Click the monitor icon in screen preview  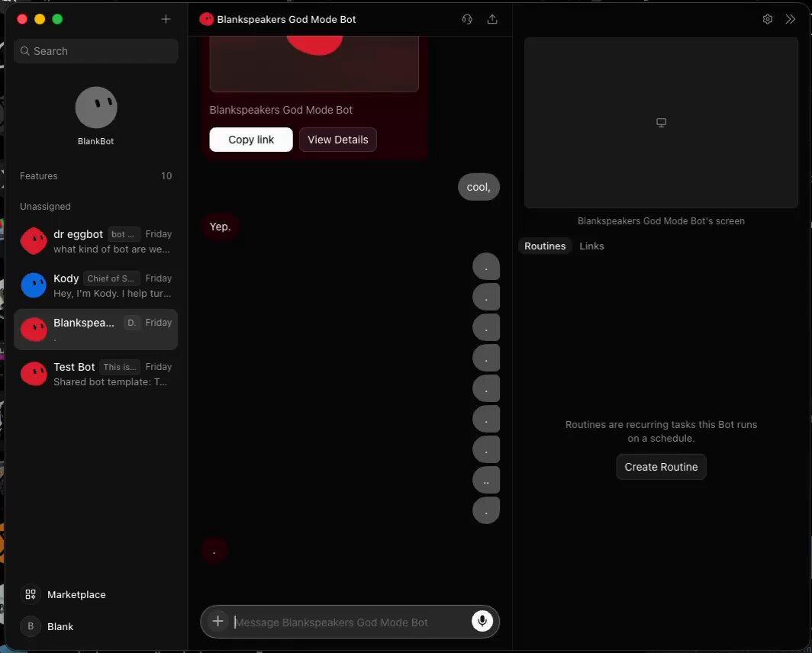[x=662, y=123]
